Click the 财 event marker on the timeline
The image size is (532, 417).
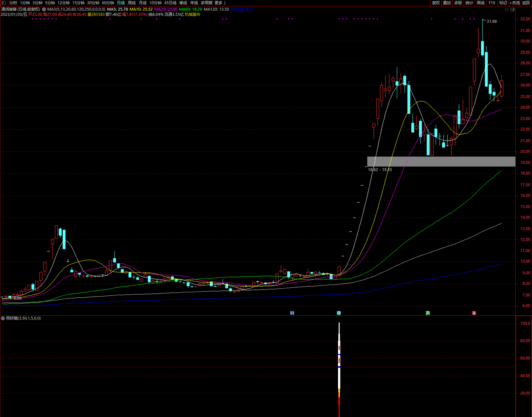(x=292, y=313)
